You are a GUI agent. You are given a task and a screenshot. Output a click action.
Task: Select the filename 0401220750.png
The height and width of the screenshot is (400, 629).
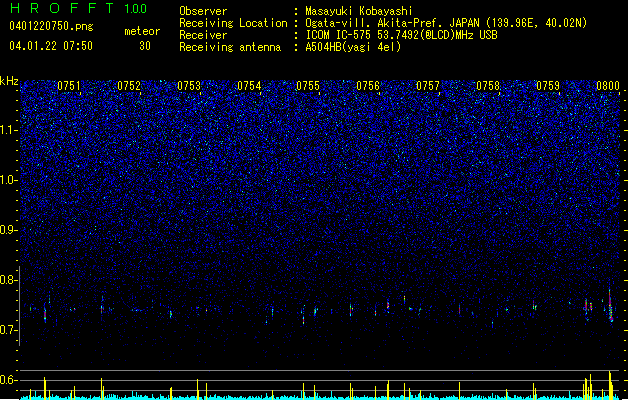(x=51, y=26)
